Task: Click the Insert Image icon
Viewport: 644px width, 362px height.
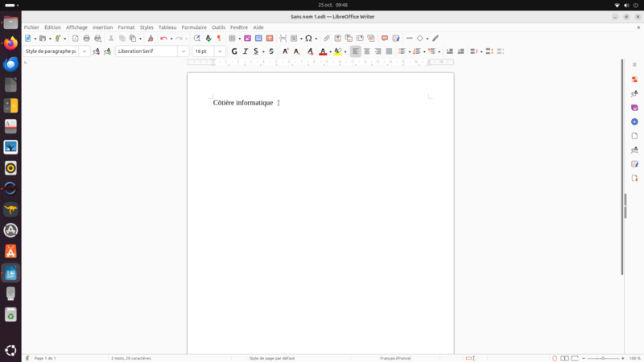Action: point(247,38)
